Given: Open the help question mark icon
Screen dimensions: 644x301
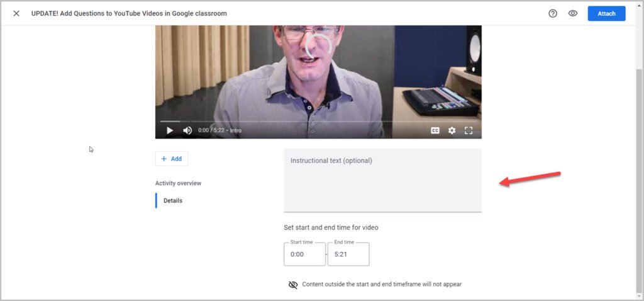Looking at the screenshot, I should [553, 14].
